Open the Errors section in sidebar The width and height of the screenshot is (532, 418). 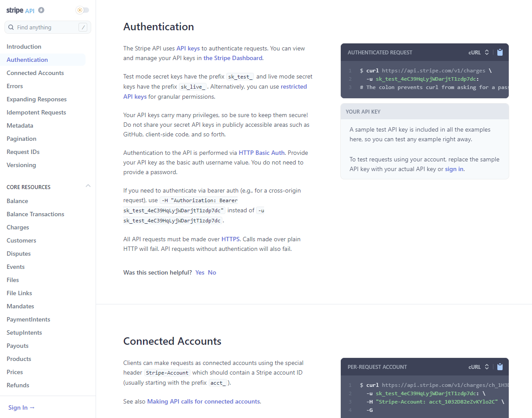[15, 86]
